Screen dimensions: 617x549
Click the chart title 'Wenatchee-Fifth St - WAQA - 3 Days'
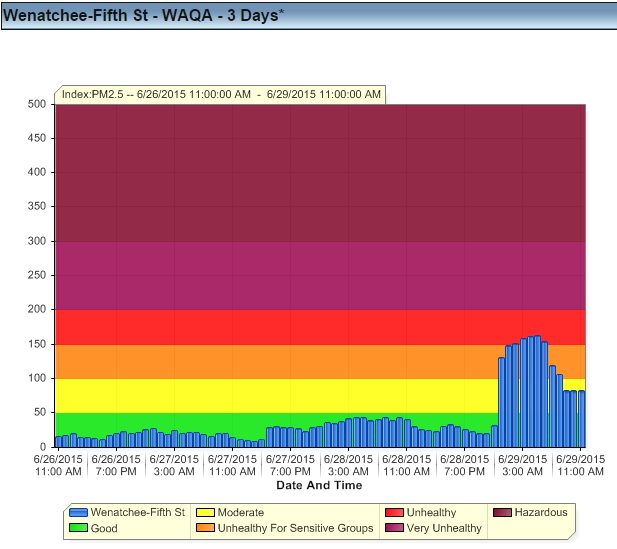[x=143, y=15]
